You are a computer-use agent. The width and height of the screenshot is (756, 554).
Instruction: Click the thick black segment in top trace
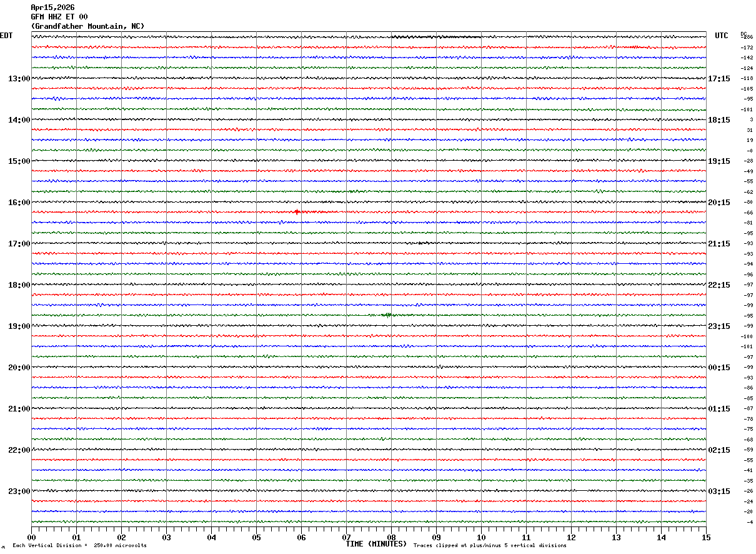[x=436, y=37]
